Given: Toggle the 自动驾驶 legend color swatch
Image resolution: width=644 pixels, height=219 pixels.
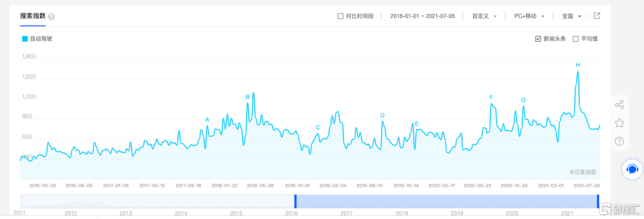Looking at the screenshot, I should 24,39.
